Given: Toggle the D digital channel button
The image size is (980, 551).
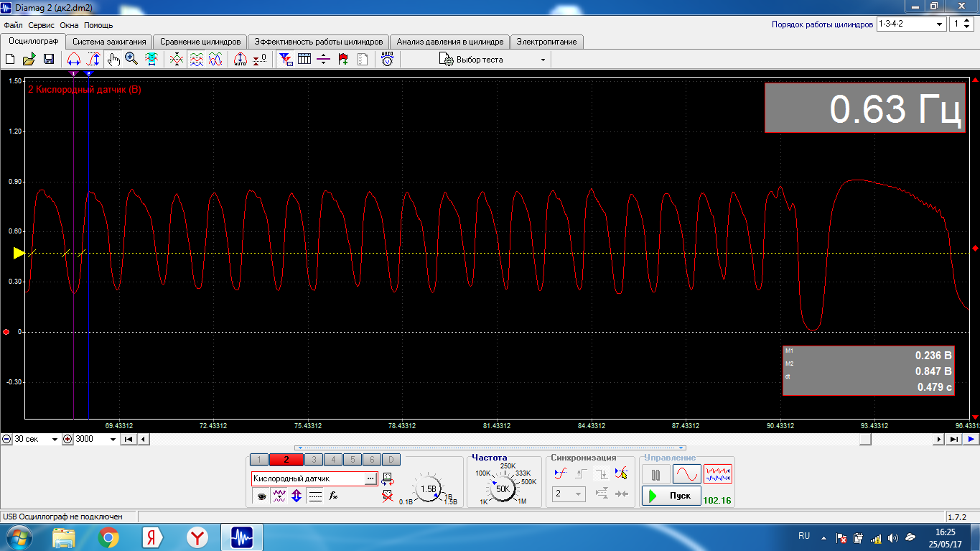Looking at the screenshot, I should pos(391,460).
